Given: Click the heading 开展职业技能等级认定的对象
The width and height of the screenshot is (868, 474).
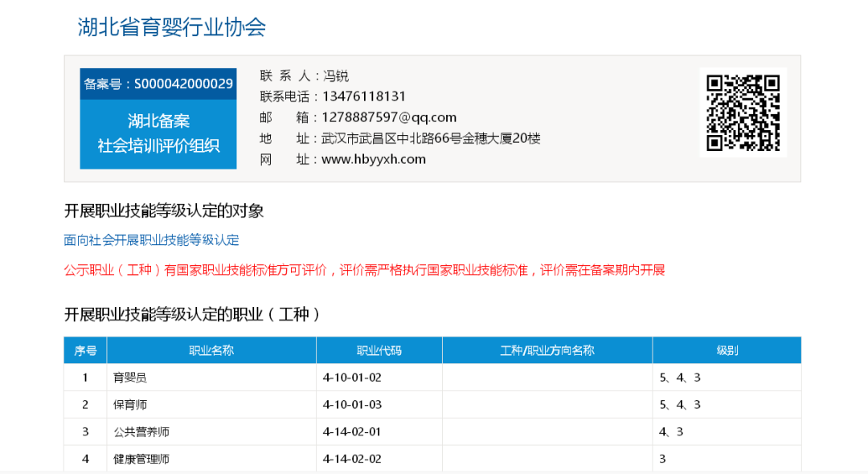Looking at the screenshot, I should [164, 210].
